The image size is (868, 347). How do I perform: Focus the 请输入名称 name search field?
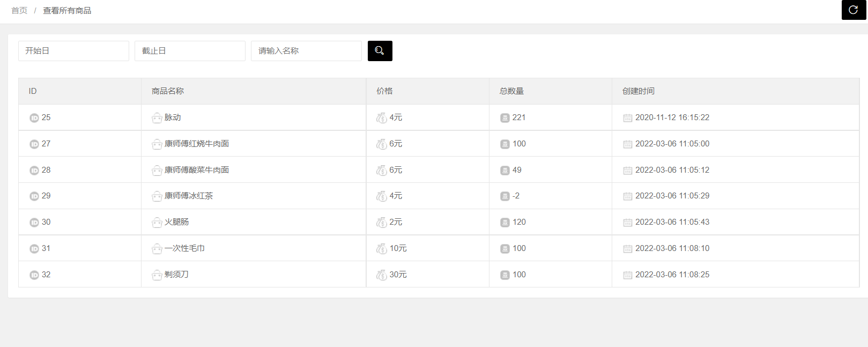pyautogui.click(x=306, y=51)
